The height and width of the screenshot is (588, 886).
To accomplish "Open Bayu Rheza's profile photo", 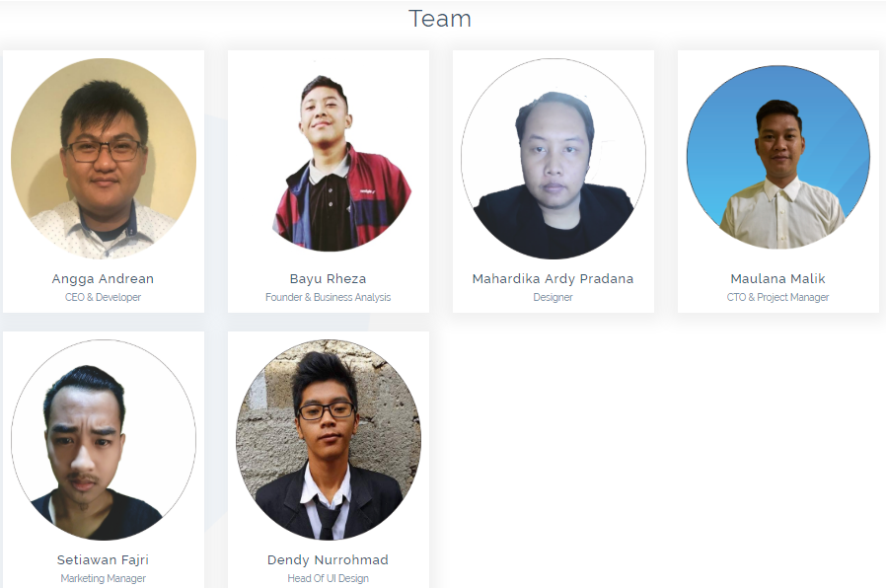I will pos(329,159).
